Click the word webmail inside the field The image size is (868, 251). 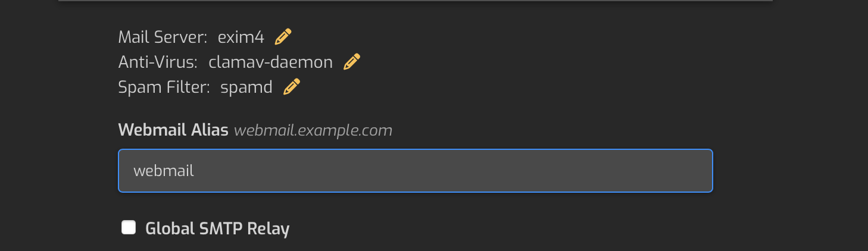(164, 171)
